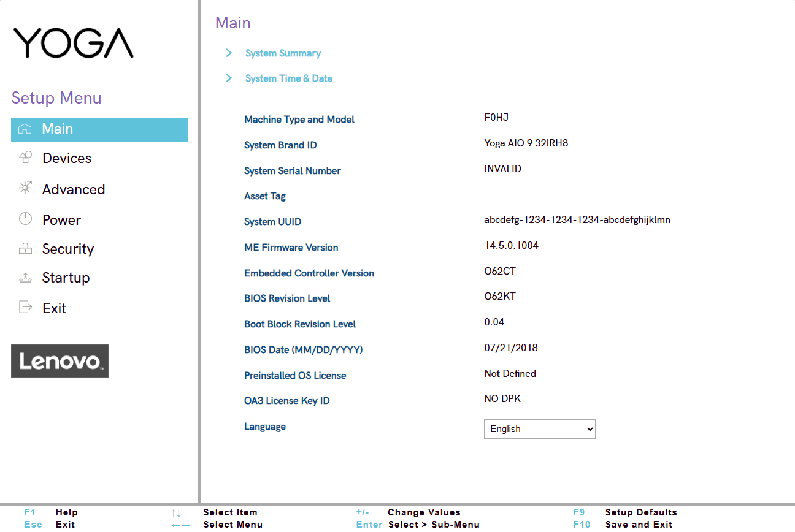Click the System Serial Number label
This screenshot has width=795, height=532.
pyautogui.click(x=293, y=171)
